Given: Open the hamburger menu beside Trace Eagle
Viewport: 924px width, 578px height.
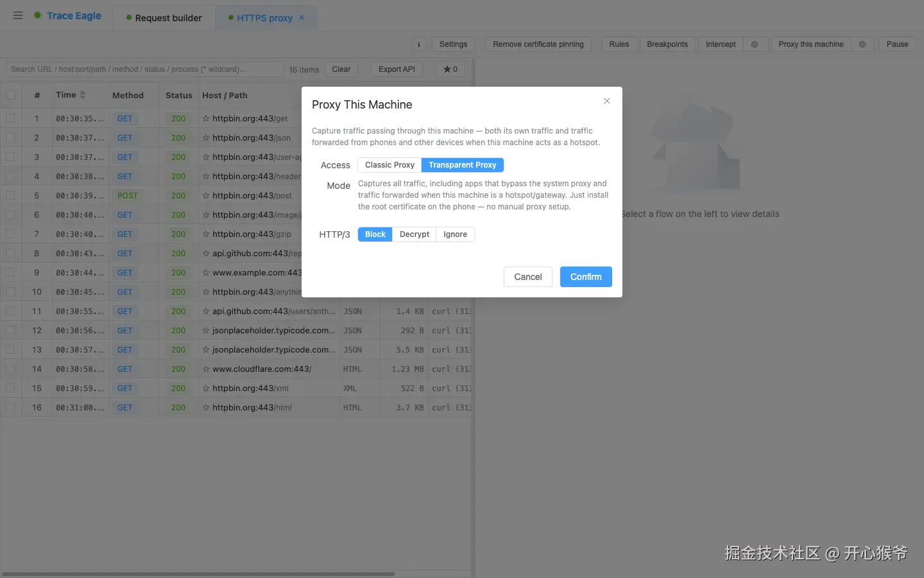Looking at the screenshot, I should pos(18,15).
